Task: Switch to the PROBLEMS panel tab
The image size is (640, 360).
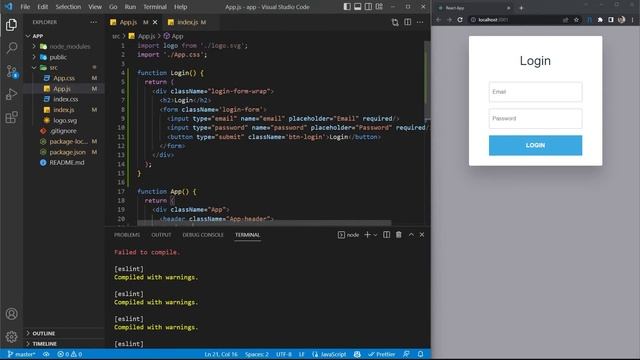Action: (127, 235)
